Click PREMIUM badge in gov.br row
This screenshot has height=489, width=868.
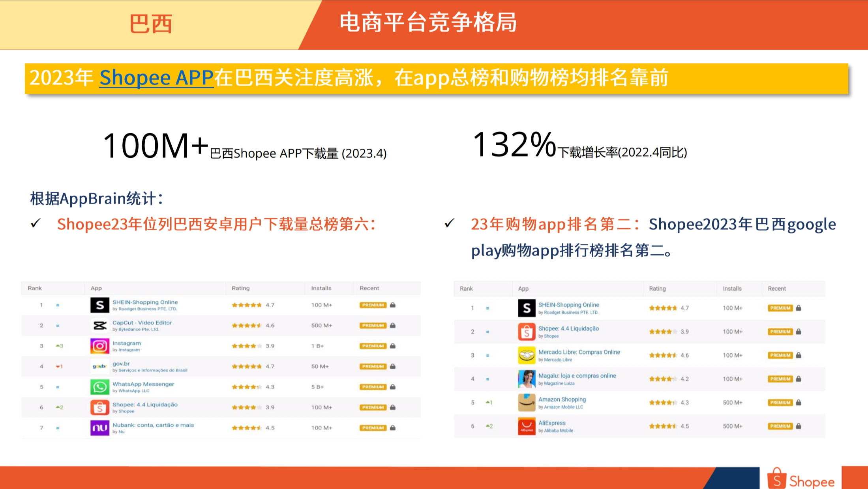[373, 366]
